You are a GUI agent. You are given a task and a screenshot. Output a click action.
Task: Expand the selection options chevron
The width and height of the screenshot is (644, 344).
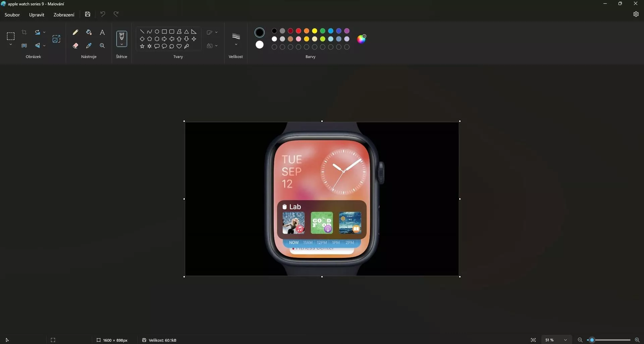click(11, 45)
